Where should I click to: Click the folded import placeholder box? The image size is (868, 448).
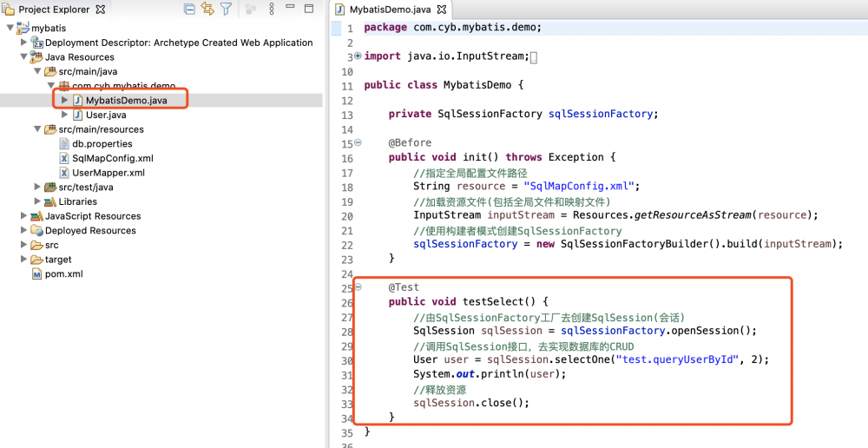pos(534,57)
